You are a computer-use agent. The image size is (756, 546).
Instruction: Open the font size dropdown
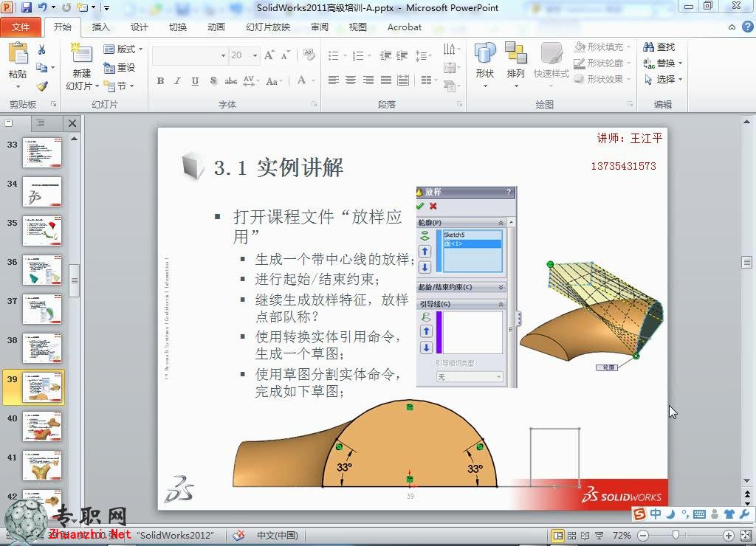pos(255,56)
